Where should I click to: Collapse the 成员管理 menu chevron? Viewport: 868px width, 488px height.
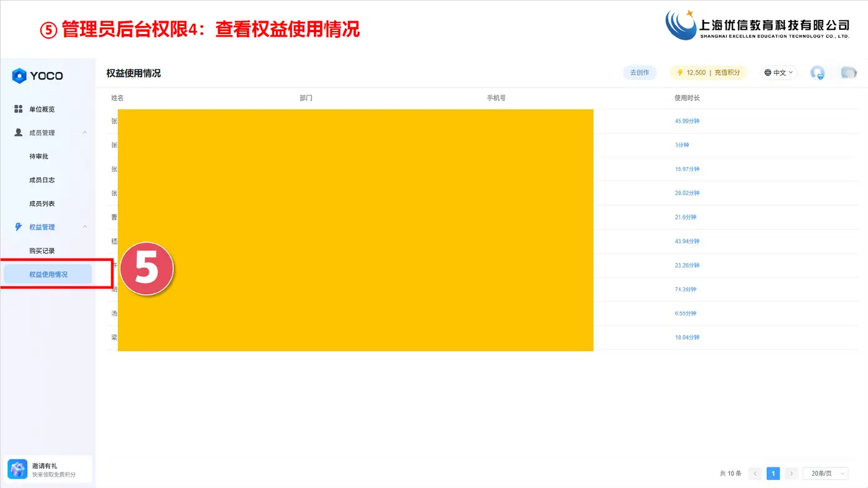point(85,133)
